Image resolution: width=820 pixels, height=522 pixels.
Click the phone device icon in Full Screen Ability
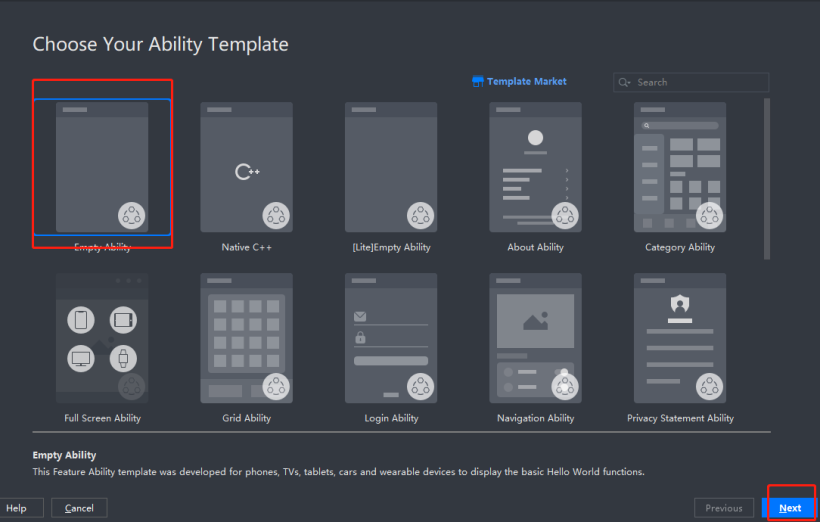81,320
